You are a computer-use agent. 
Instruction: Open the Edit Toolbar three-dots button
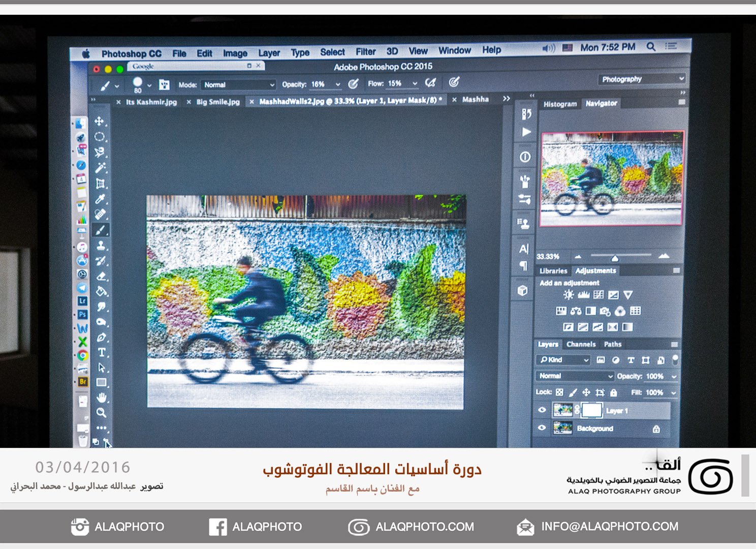102,428
